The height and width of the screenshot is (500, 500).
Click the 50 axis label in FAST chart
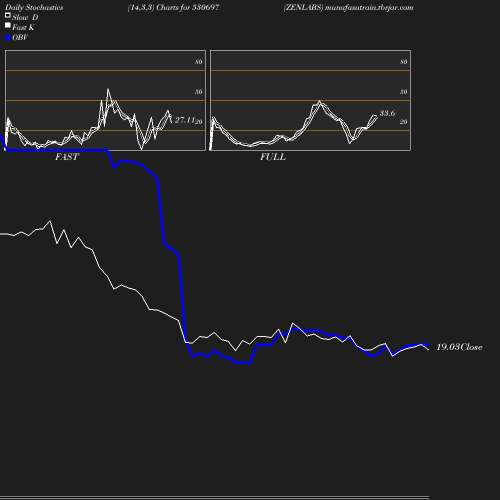[199, 92]
